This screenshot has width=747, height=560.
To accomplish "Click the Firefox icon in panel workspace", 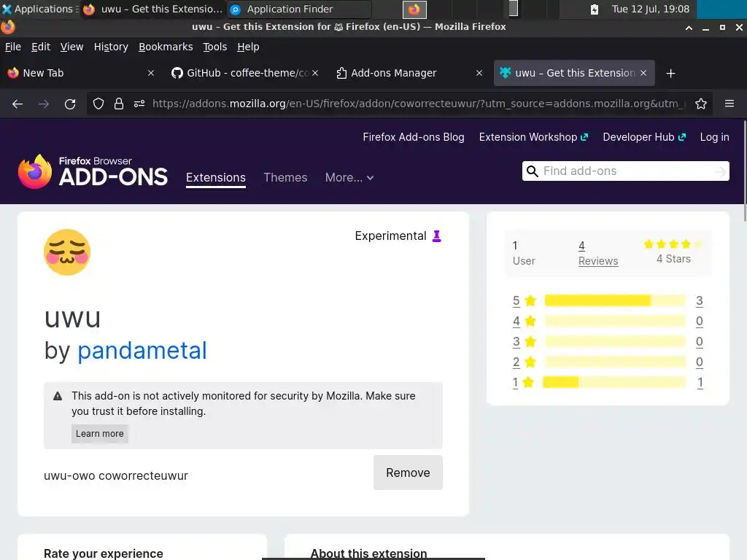I will point(414,9).
